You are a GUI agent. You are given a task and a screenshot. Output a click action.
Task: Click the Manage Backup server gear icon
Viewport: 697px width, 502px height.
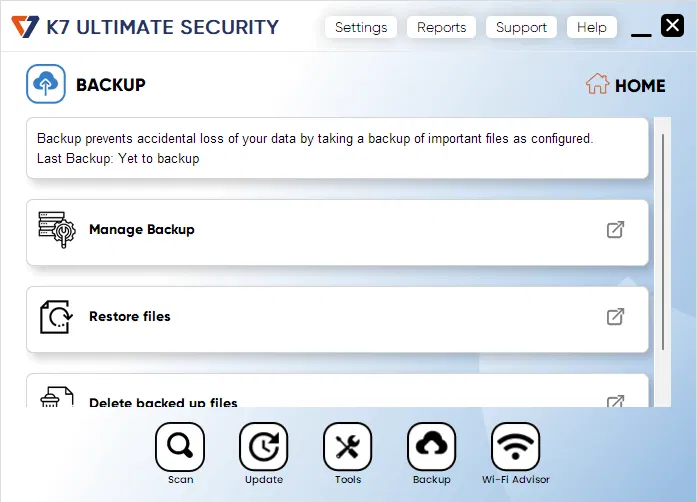(57, 229)
